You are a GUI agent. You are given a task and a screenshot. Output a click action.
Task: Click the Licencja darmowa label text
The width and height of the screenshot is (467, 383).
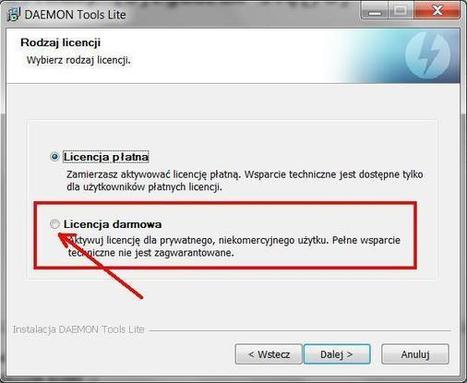113,224
